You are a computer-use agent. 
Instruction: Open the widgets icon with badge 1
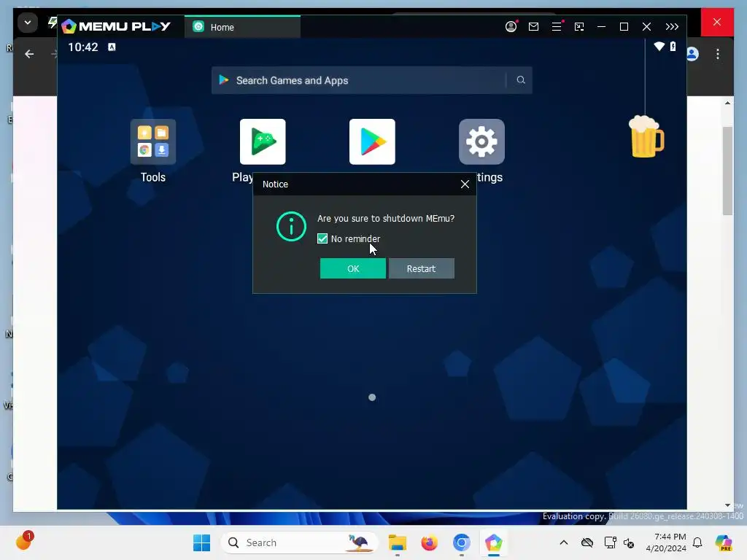point(24,541)
